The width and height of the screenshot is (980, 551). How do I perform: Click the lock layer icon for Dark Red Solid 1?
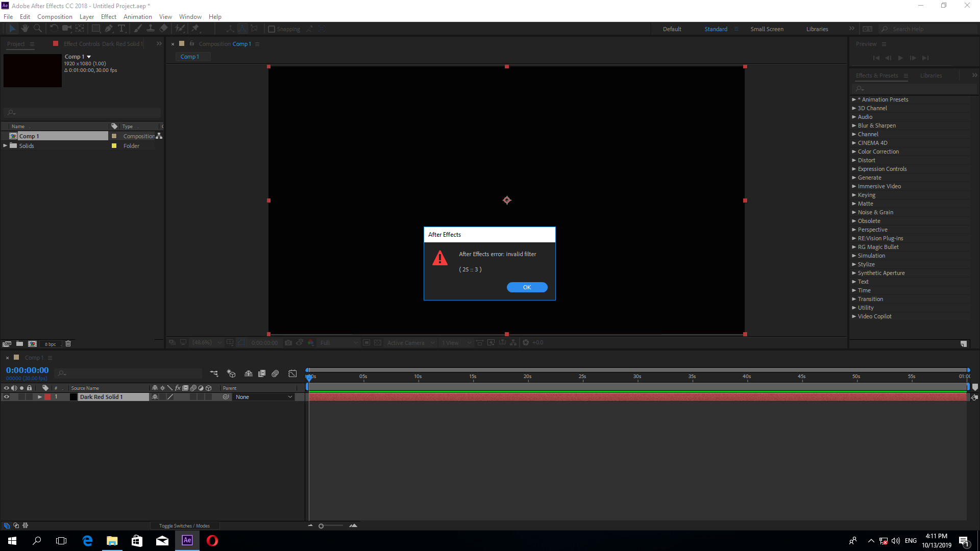click(29, 396)
